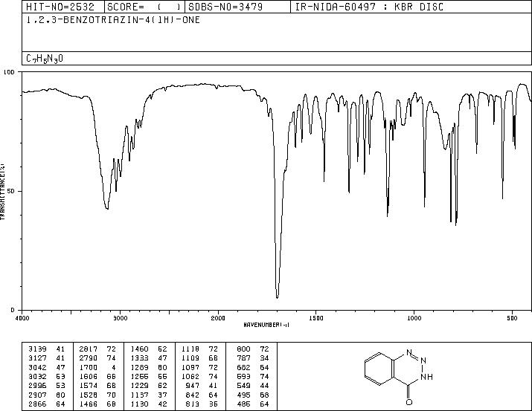Viewport: 532px width, 411px height.
Task: Click the 100 label on the y-axis
Action: pyautogui.click(x=9, y=72)
